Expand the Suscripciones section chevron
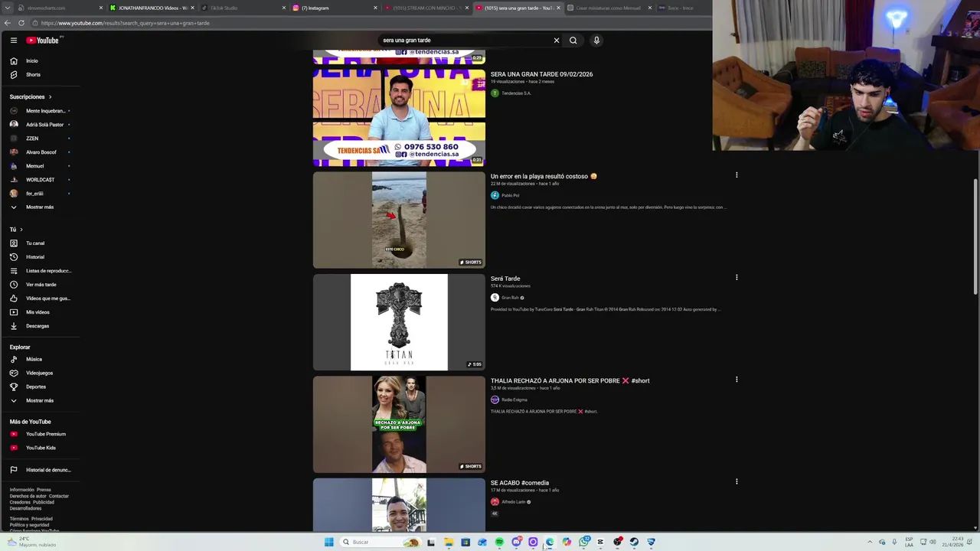The width and height of the screenshot is (980, 551). click(x=50, y=97)
